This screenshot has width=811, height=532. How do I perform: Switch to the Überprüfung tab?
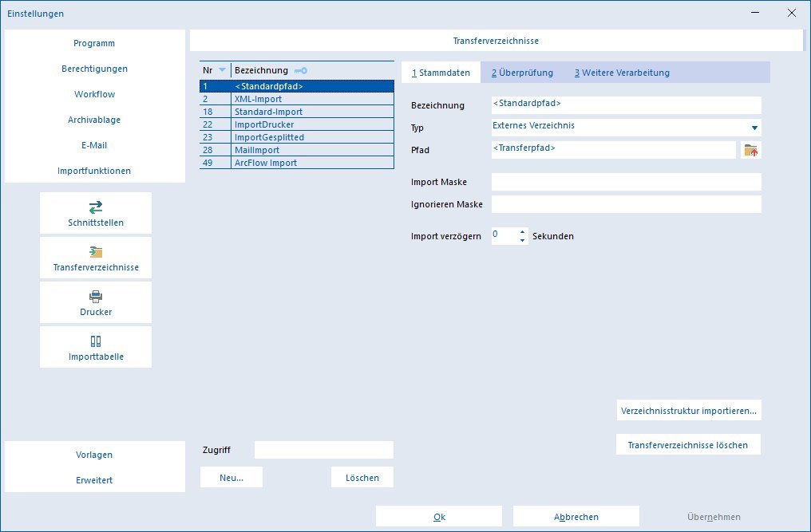point(522,73)
